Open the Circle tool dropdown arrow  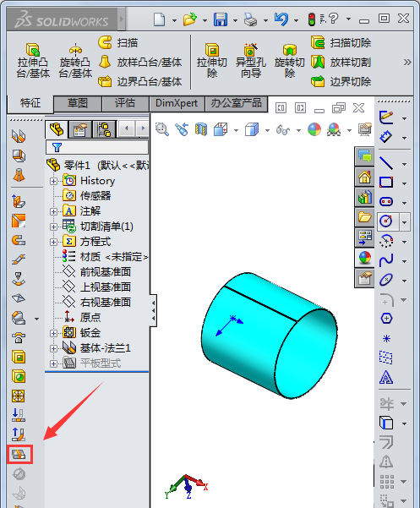point(405,222)
